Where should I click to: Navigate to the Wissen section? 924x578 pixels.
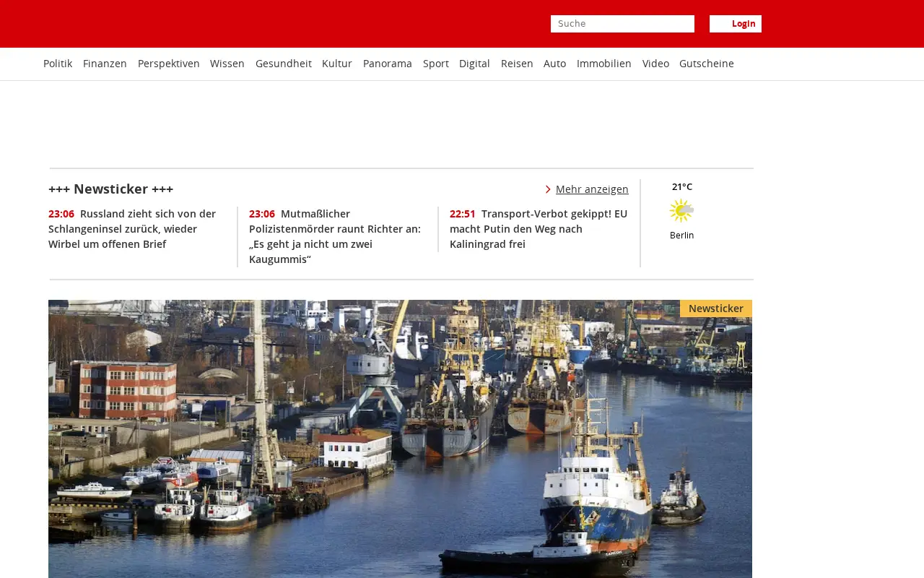tap(227, 64)
